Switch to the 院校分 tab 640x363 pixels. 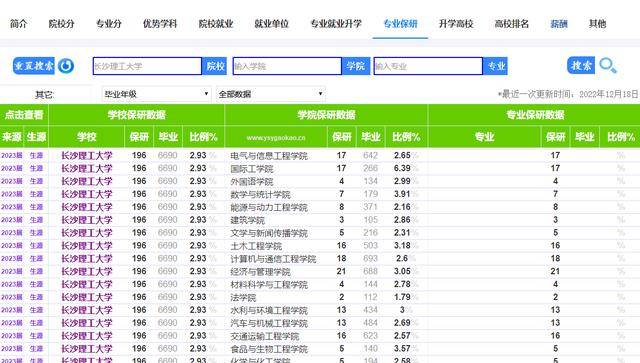click(x=61, y=24)
